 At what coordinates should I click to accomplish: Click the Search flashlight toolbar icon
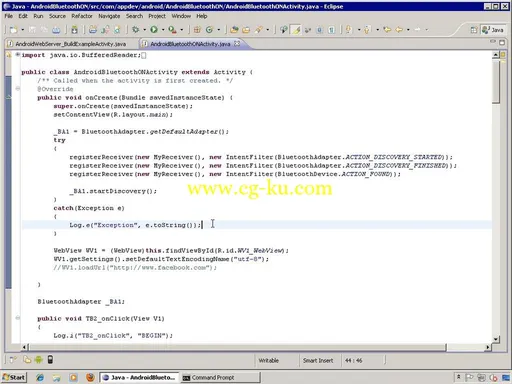tap(258, 30)
